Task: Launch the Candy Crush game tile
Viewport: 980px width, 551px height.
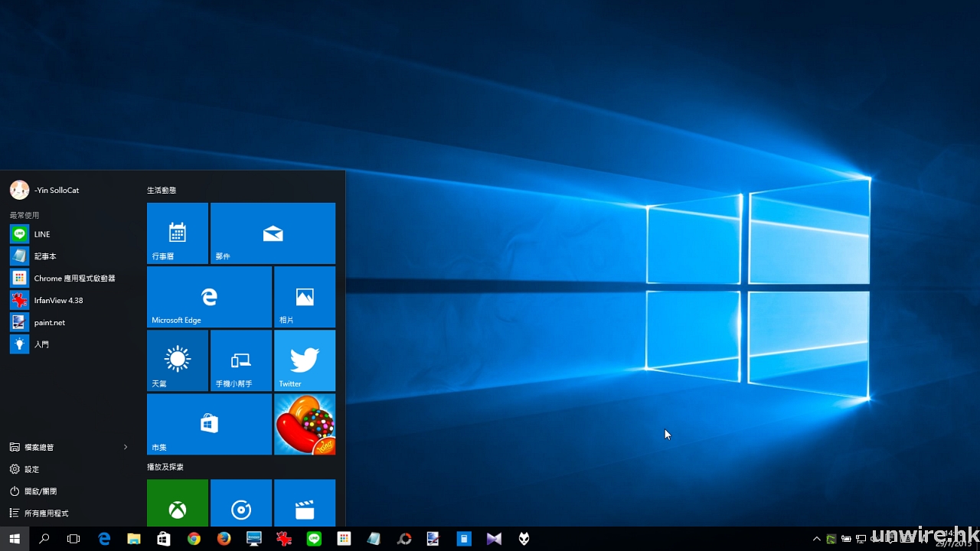Action: (x=305, y=424)
